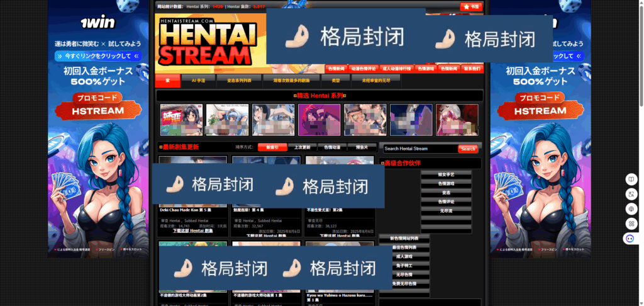644x306 pixels.
Task: Open the assistant robot icon in browser sidebar
Action: 630,239
